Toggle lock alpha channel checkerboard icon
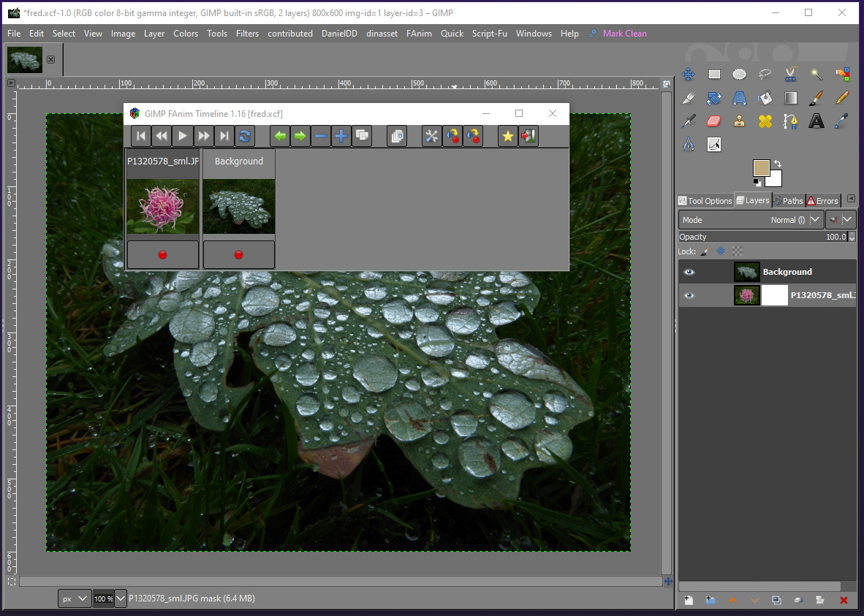 pyautogui.click(x=737, y=251)
